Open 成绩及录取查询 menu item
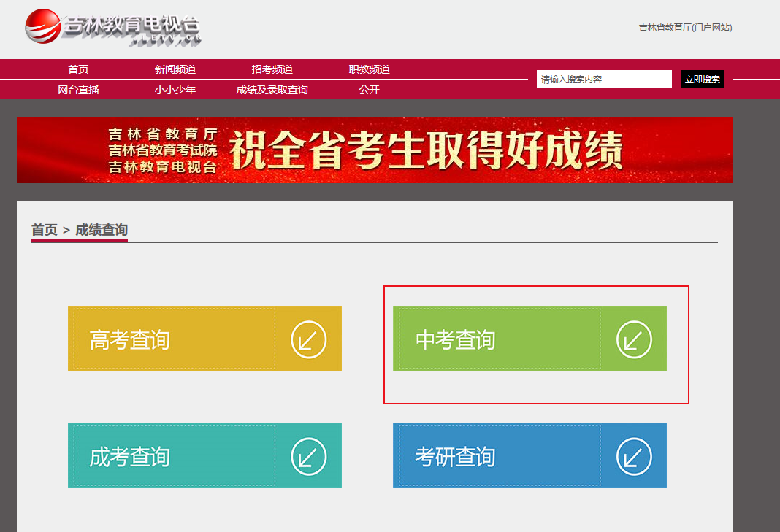 tap(272, 90)
